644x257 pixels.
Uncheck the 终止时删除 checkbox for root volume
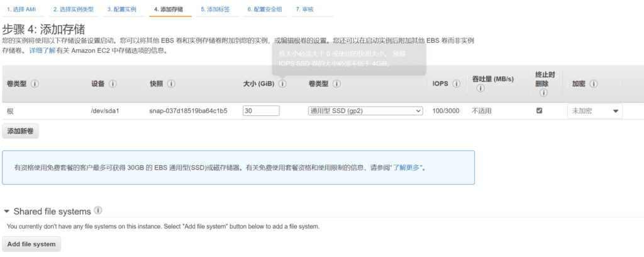point(539,110)
